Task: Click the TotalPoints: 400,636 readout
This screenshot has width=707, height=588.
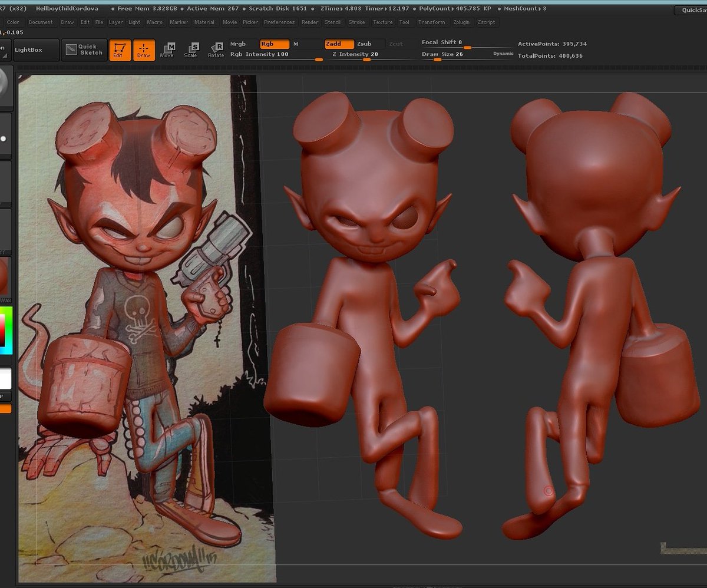Action: coord(550,56)
